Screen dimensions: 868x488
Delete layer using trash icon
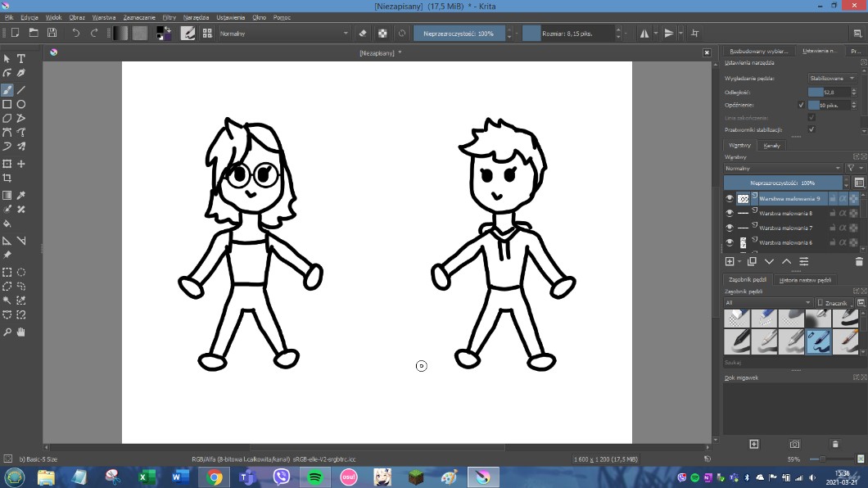859,262
